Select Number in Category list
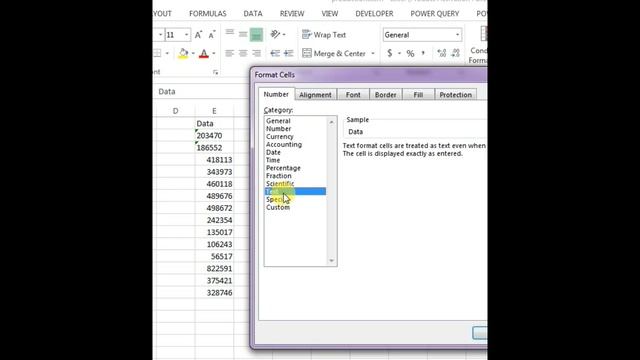 279,129
